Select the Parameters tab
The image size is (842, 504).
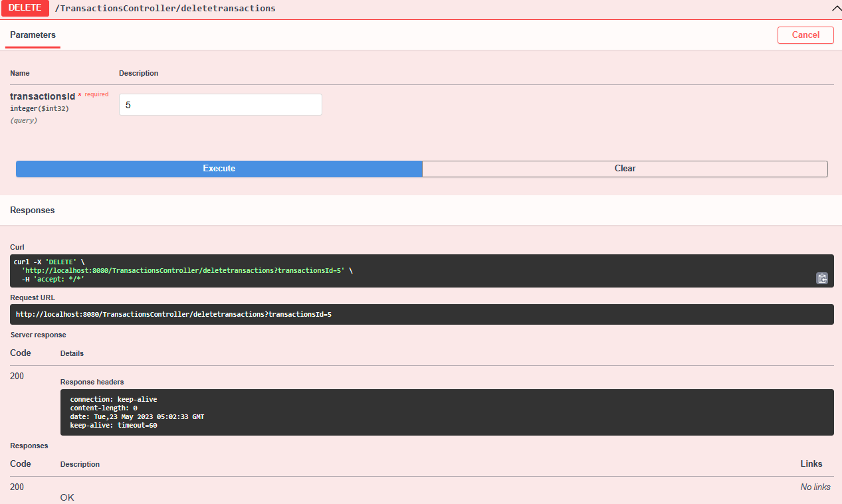pyautogui.click(x=32, y=35)
